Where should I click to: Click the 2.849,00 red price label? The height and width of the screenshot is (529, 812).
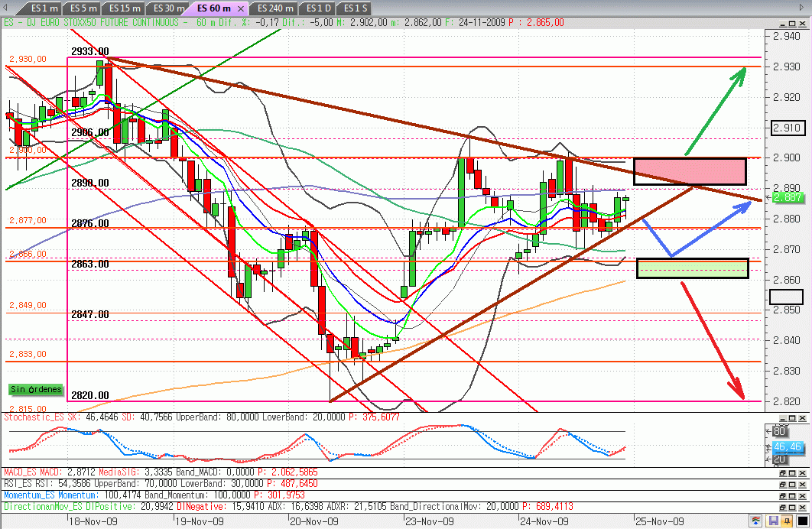coord(28,305)
